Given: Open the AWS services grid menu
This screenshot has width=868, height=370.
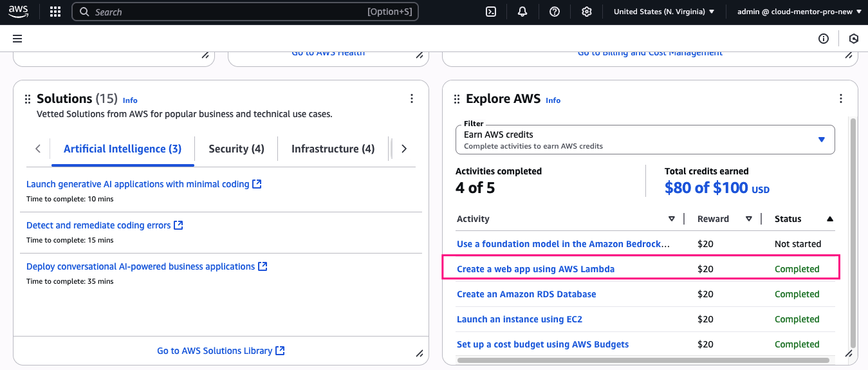Looking at the screenshot, I should [55, 12].
